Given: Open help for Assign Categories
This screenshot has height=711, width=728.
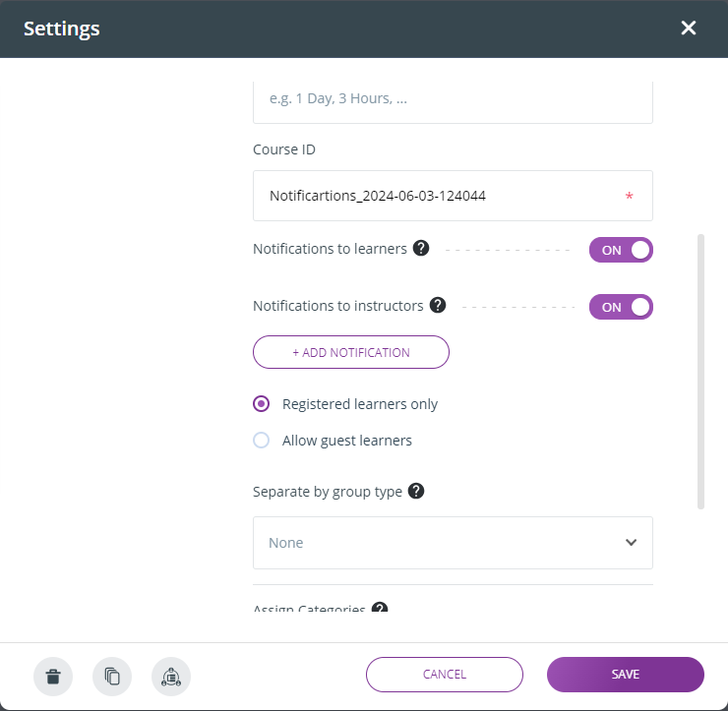Looking at the screenshot, I should pyautogui.click(x=380, y=608).
